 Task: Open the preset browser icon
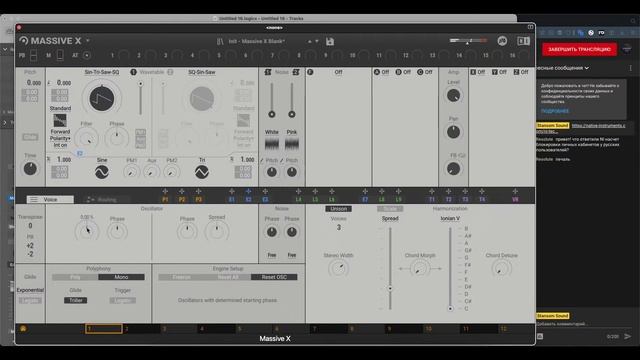220,41
